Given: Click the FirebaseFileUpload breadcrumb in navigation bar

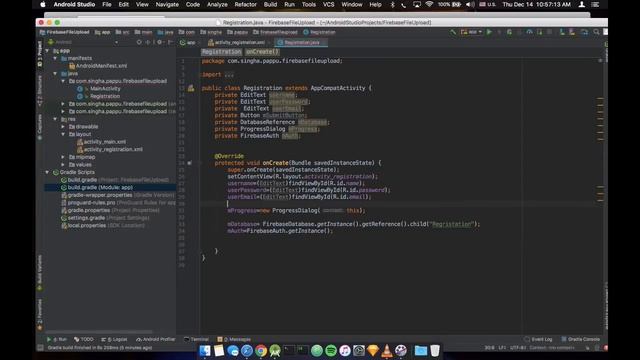Looking at the screenshot, I should click(x=64, y=32).
